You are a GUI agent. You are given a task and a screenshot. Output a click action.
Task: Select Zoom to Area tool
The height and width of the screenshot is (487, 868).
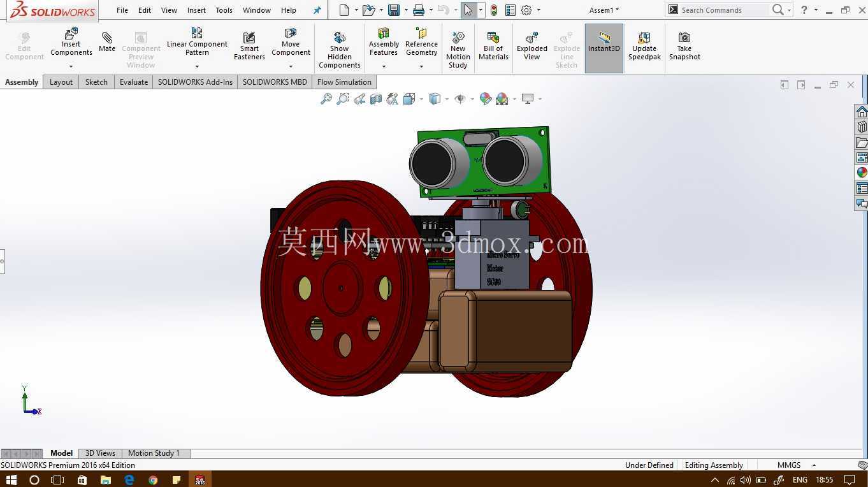coord(343,99)
